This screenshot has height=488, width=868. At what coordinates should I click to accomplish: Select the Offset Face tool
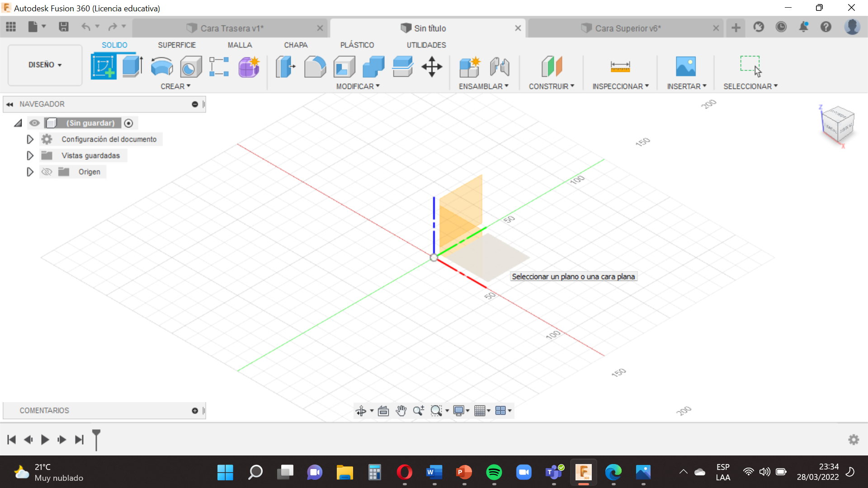402,66
